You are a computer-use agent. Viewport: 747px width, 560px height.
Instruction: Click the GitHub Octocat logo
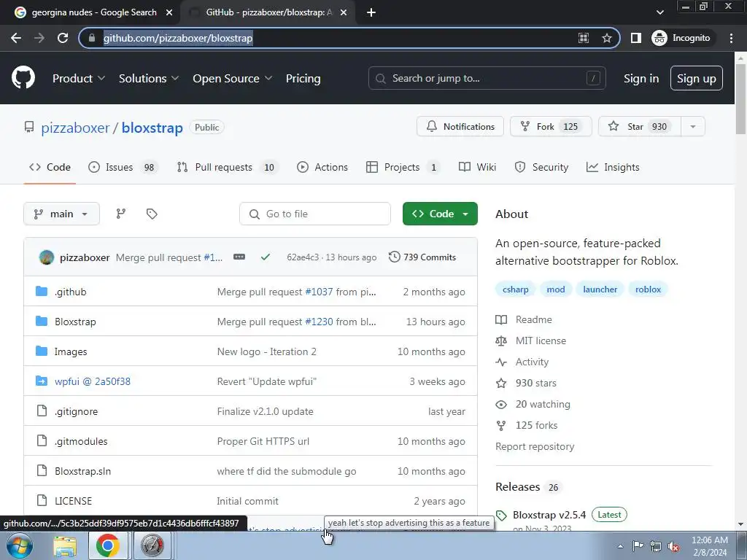pos(23,78)
